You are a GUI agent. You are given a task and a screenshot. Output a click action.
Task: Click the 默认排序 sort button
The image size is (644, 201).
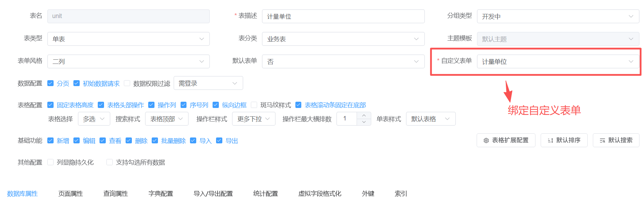[x=564, y=140]
